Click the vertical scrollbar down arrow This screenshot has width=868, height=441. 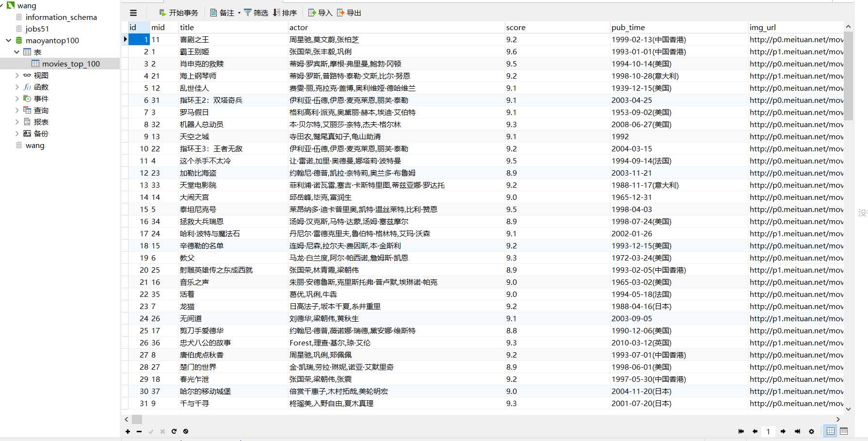[x=848, y=409]
